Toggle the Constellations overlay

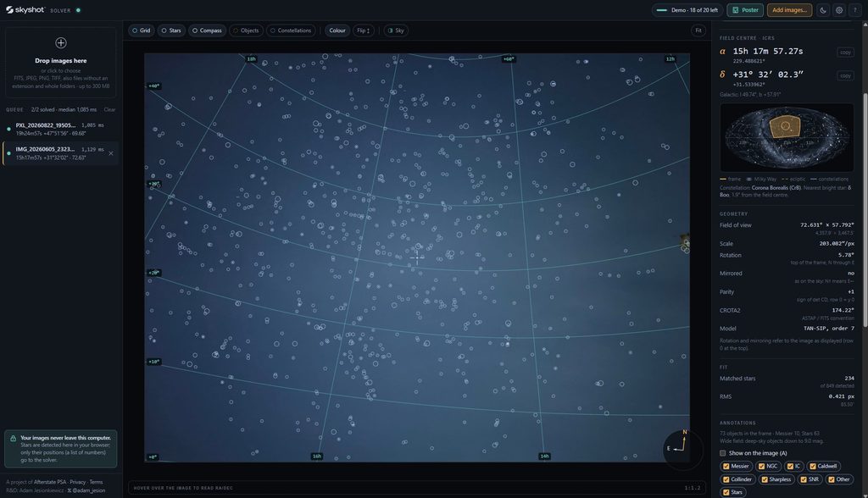coord(291,30)
